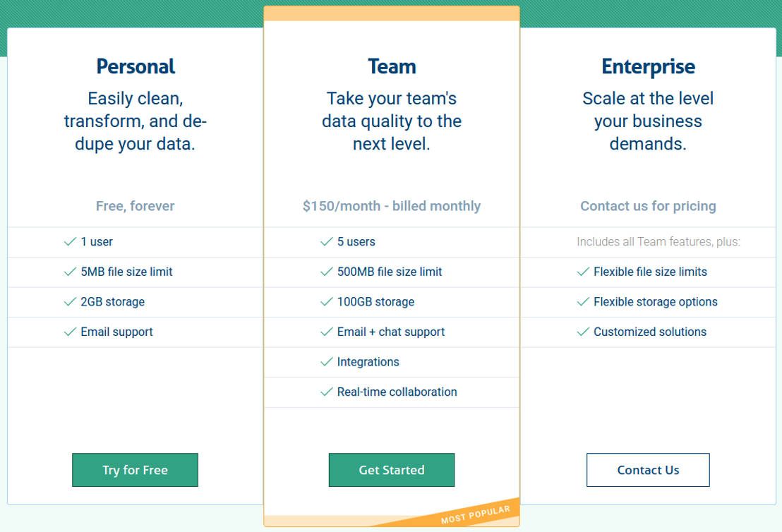The width and height of the screenshot is (782, 532).
Task: Click checkmark next to 5MB file size limit
Action: (70, 272)
